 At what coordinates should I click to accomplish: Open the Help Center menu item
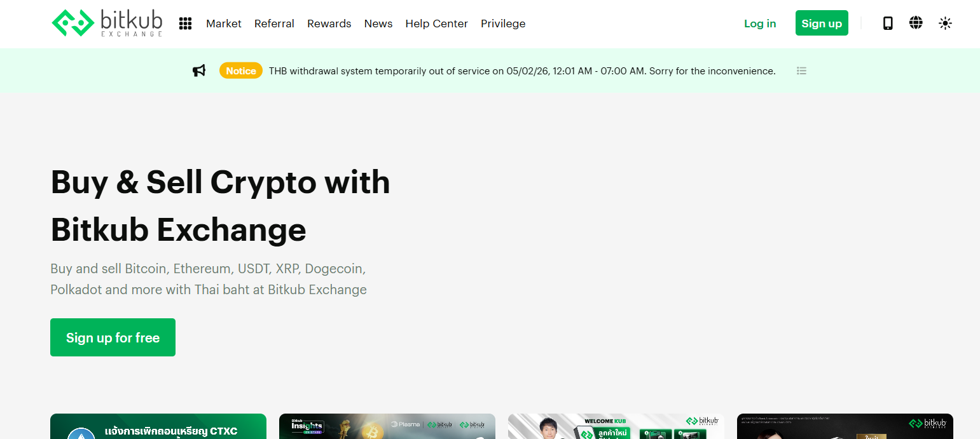coord(436,24)
